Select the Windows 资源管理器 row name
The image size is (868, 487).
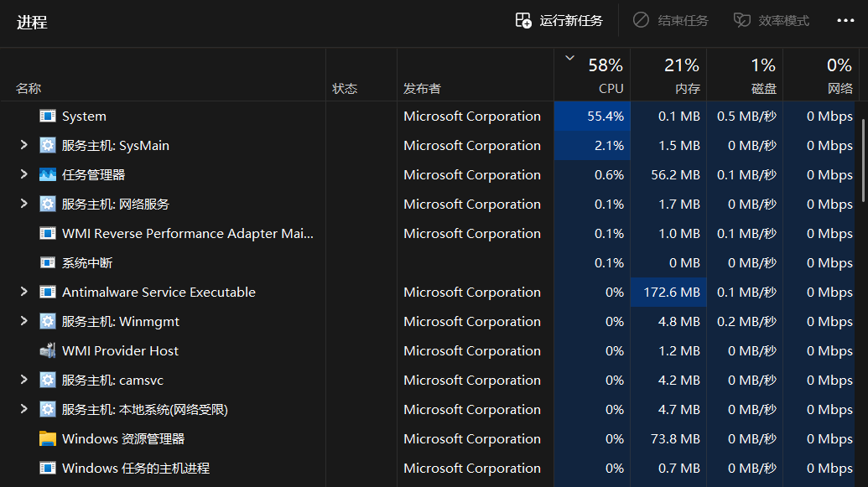[x=123, y=439]
